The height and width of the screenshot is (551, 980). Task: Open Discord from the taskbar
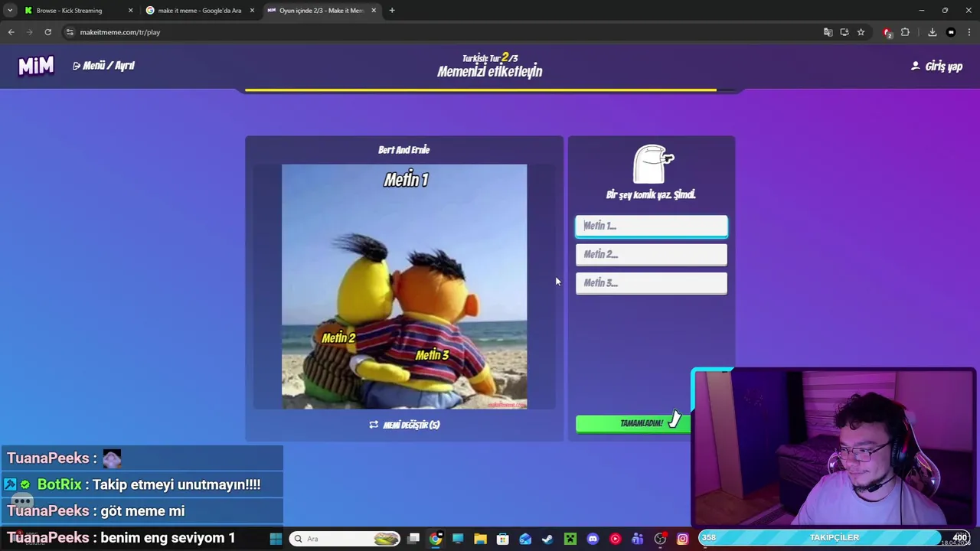[593, 539]
